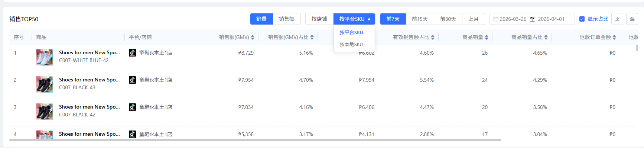This screenshot has width=644, height=148.
Task: Click percentage 3.58% in row 3
Action: pos(540,107)
